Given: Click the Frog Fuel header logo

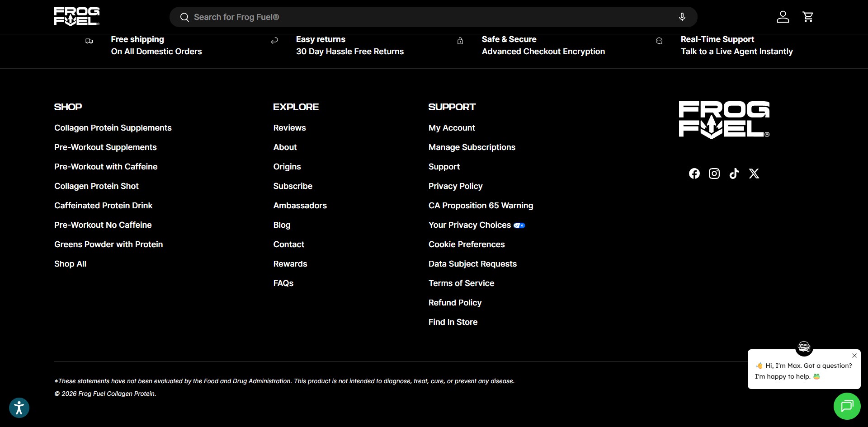Looking at the screenshot, I should click(x=77, y=17).
